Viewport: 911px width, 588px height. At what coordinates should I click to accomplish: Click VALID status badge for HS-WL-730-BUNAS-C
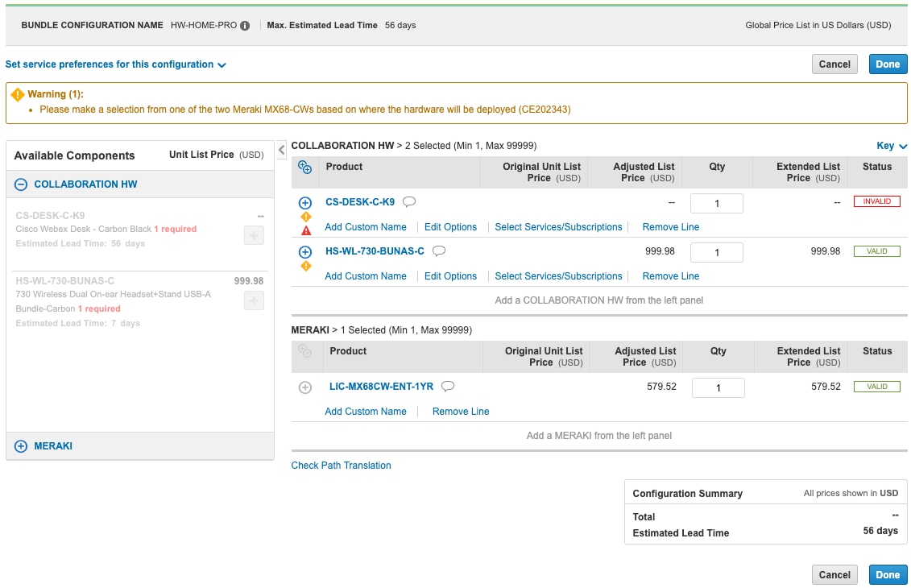point(876,251)
